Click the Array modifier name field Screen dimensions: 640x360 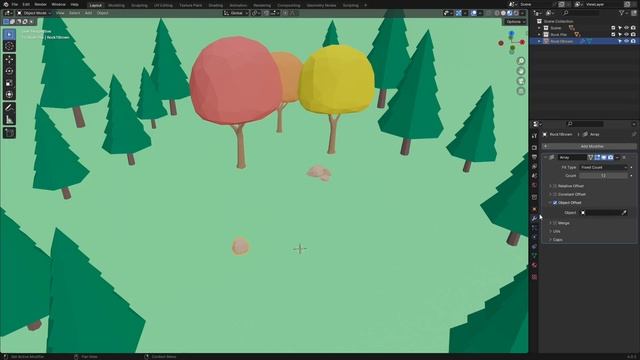pos(572,158)
